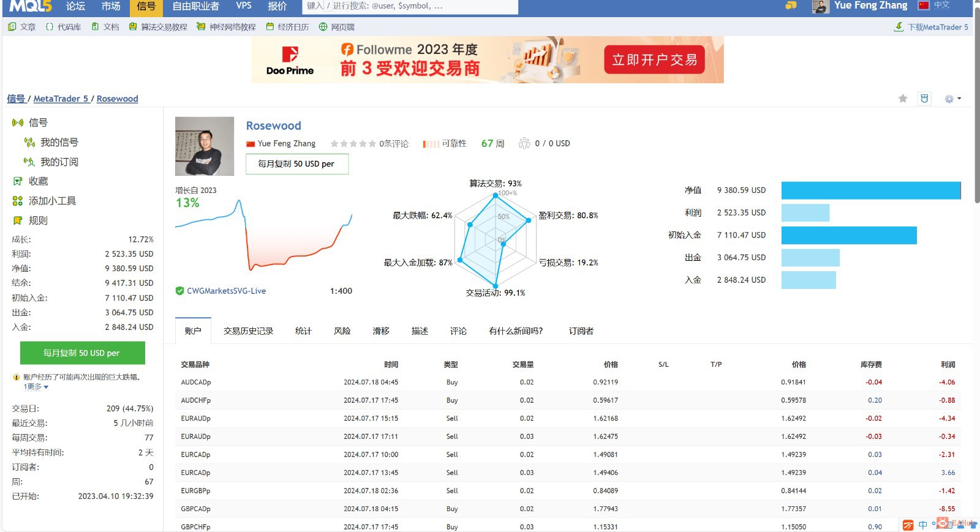The width and height of the screenshot is (980, 532).
Task: Click the signal search input field
Action: point(410,6)
